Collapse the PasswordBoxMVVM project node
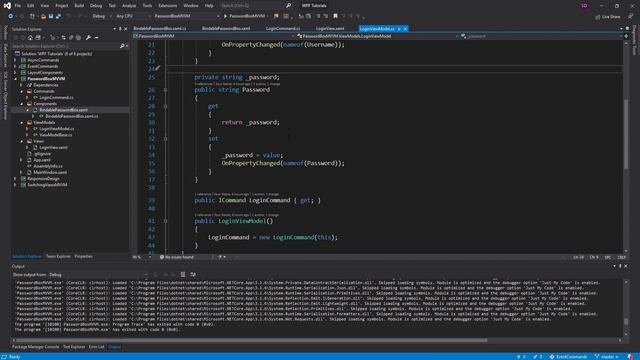The height and width of the screenshot is (360, 640). (16, 79)
